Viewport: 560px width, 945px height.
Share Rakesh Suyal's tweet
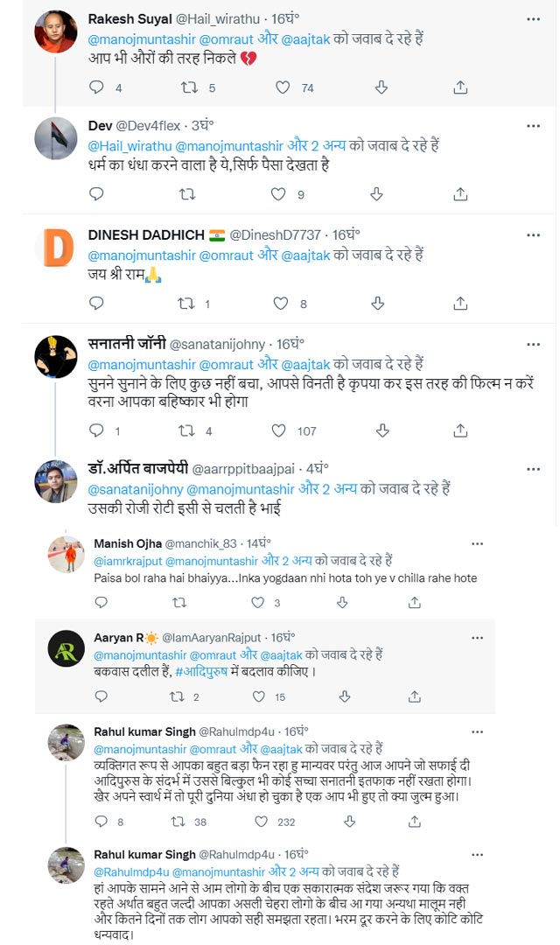[x=461, y=87]
